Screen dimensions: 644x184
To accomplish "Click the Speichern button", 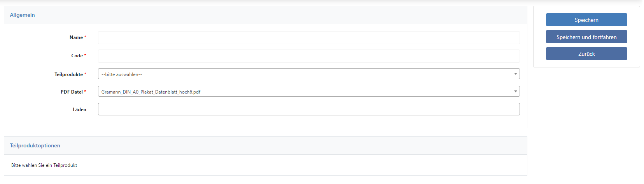I will (586, 20).
